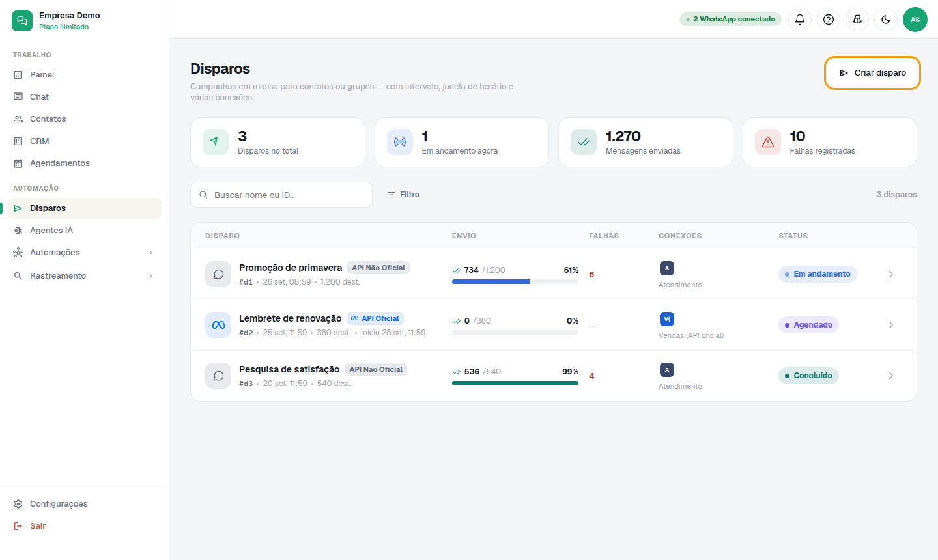Click the Promoção de primavera progress bar
The width and height of the screenshot is (938, 560).
515,282
